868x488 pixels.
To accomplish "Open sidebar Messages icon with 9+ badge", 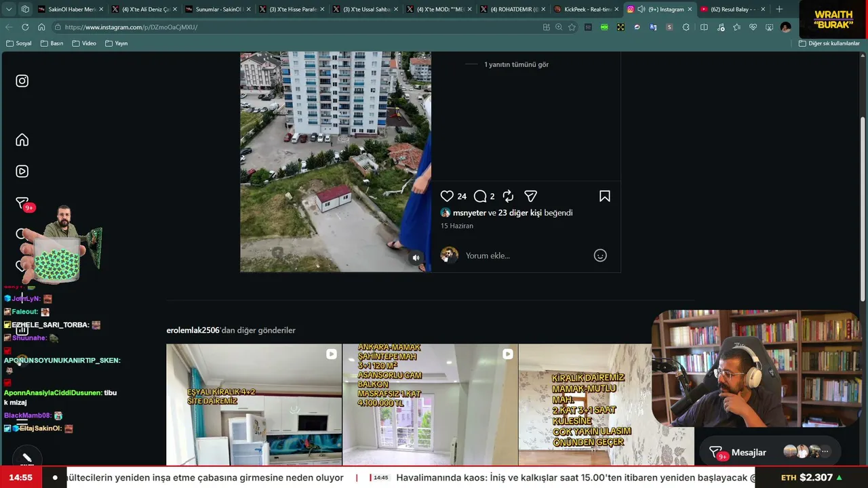I will click(24, 204).
